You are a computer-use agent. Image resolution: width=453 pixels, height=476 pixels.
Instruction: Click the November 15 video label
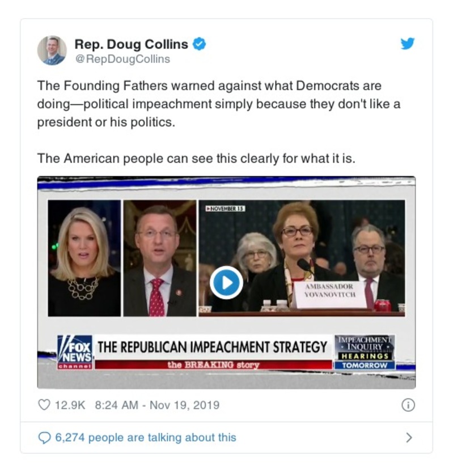click(x=226, y=209)
